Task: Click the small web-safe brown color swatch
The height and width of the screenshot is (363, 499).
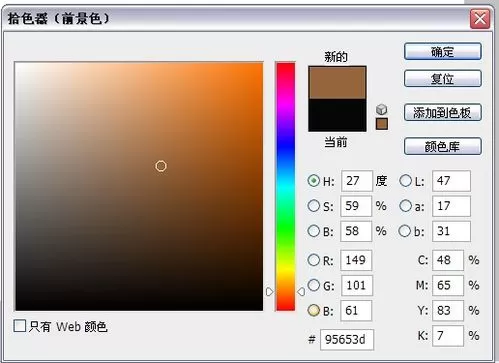Action: pyautogui.click(x=382, y=124)
